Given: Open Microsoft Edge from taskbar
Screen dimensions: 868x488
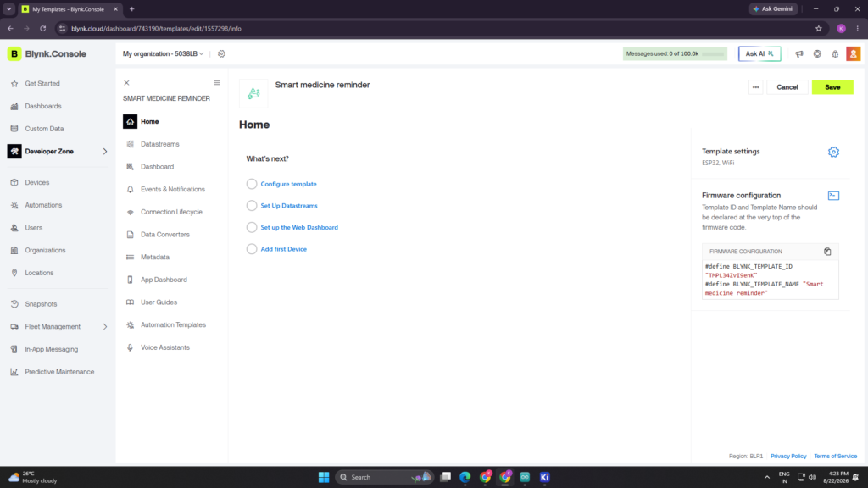Looking at the screenshot, I should point(465,477).
